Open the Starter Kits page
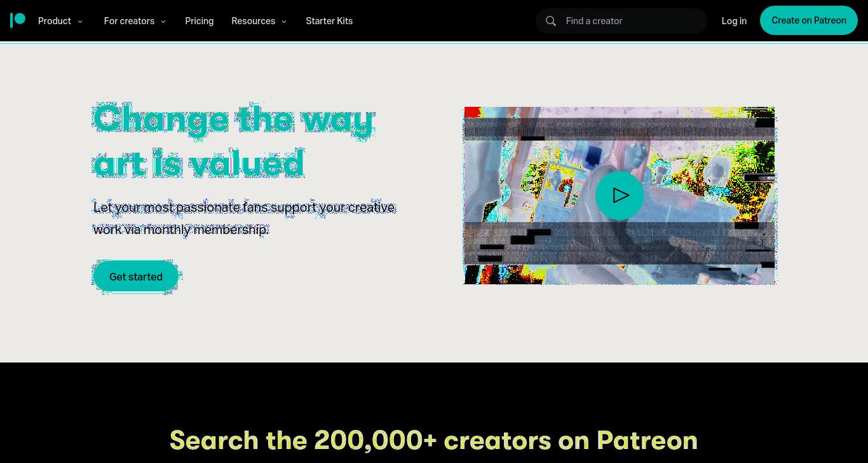The height and width of the screenshot is (463, 868). 329,21
